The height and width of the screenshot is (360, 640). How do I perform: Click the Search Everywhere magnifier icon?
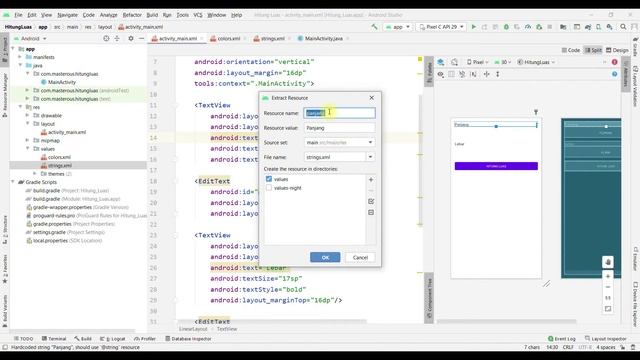tap(623, 27)
